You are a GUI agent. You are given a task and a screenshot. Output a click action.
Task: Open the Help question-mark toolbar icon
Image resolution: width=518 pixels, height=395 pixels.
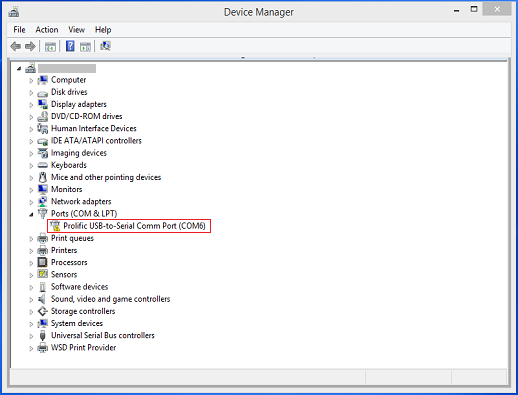70,46
